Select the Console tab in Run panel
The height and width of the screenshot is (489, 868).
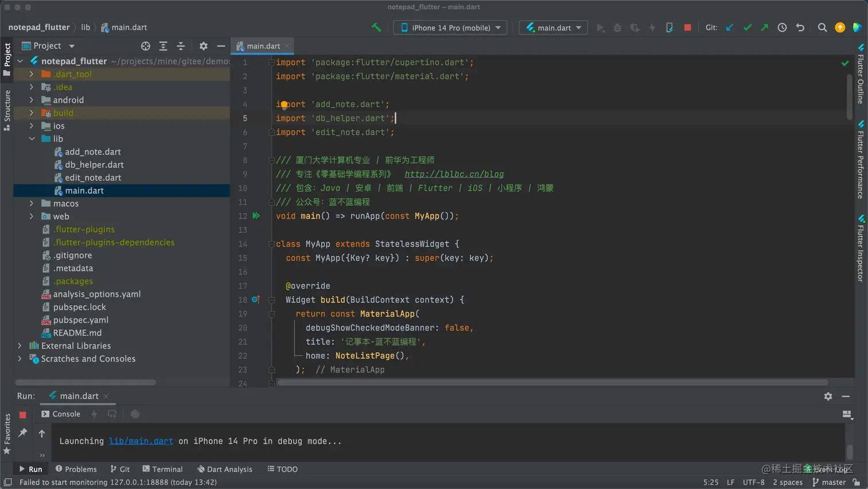point(61,414)
